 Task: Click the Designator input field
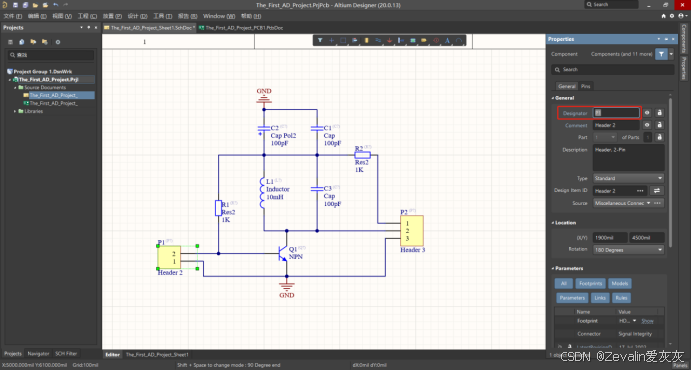[x=616, y=113]
